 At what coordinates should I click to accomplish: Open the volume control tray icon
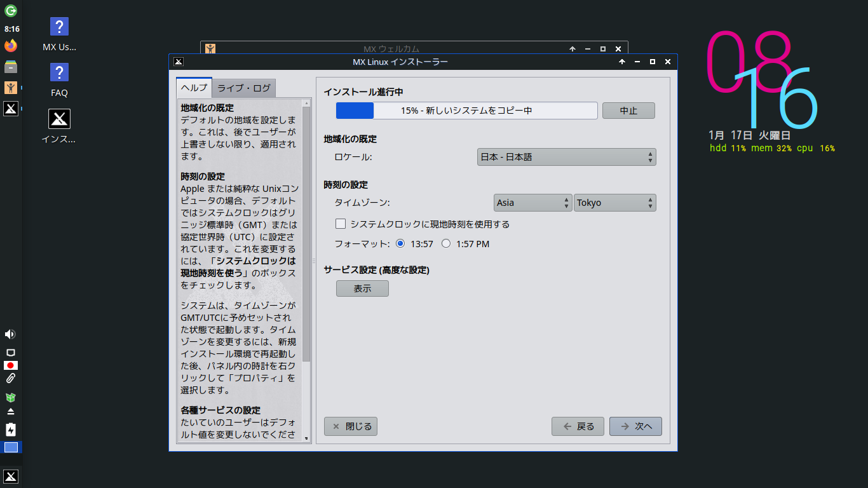[10, 334]
